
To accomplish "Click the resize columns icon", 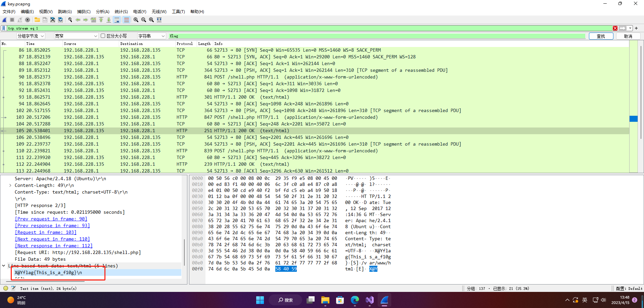I will [159, 20].
